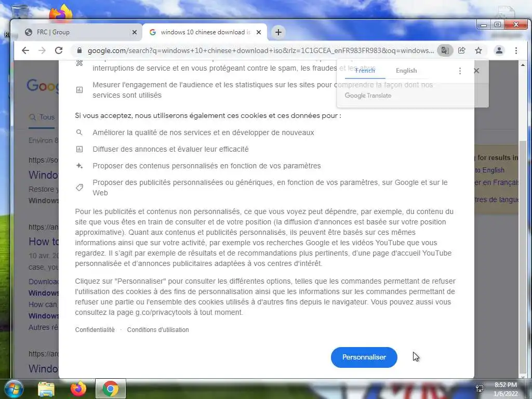Viewport: 532px width, 399px height.
Task: Open the Chrome three-dot menu
Action: [516, 50]
